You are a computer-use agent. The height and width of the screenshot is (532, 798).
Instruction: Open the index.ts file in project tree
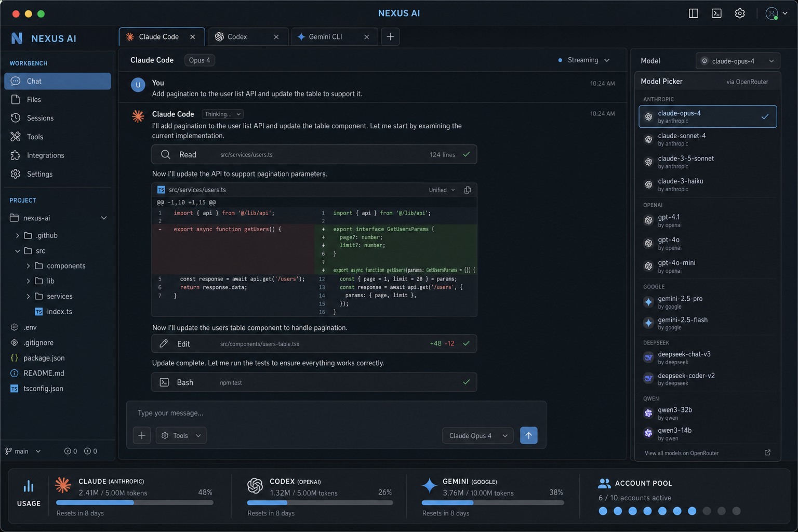pos(54,312)
